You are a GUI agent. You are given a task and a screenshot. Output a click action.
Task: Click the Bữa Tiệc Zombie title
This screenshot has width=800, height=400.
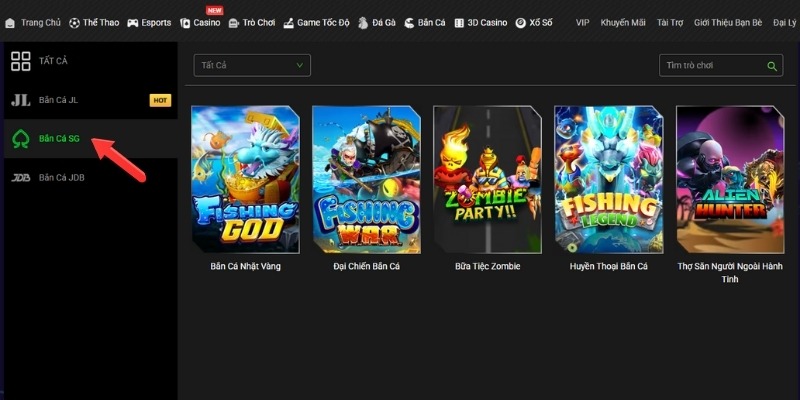coord(488,266)
